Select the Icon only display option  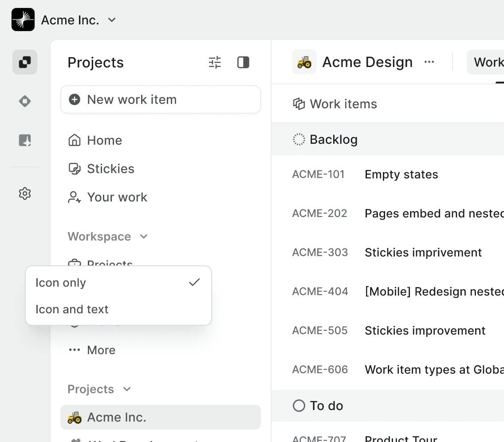(61, 282)
